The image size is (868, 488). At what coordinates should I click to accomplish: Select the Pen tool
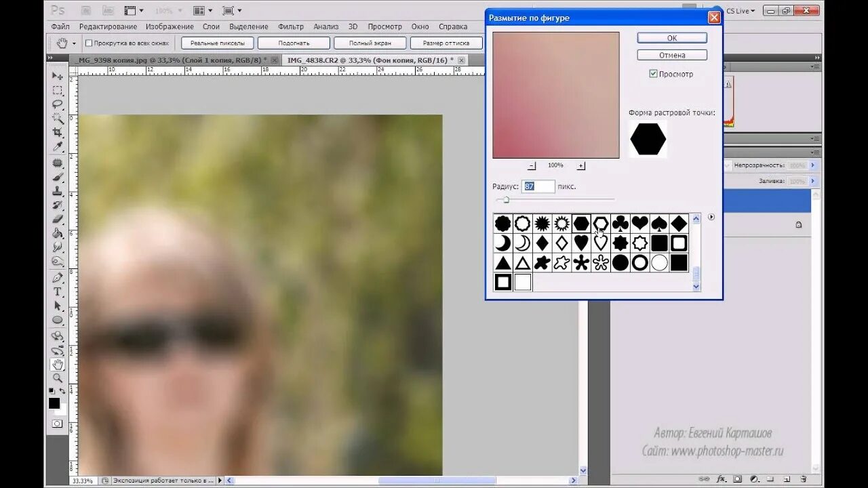[57, 278]
